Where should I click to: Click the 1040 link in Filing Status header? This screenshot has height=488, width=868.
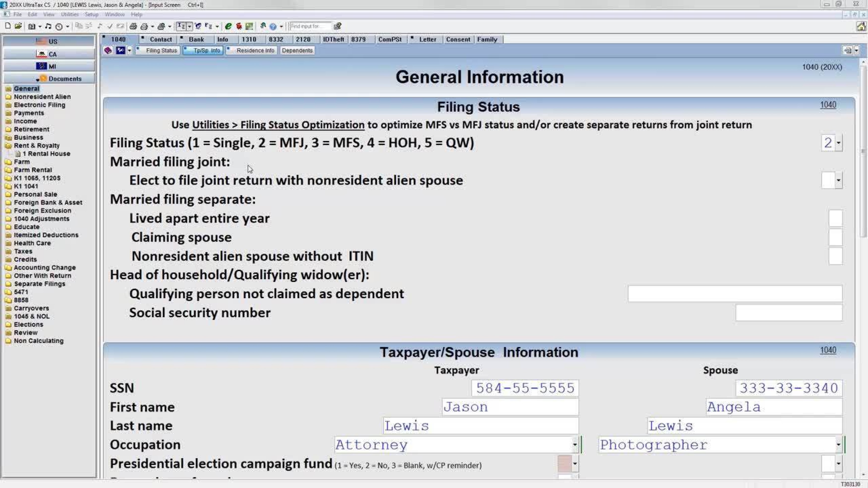click(828, 105)
